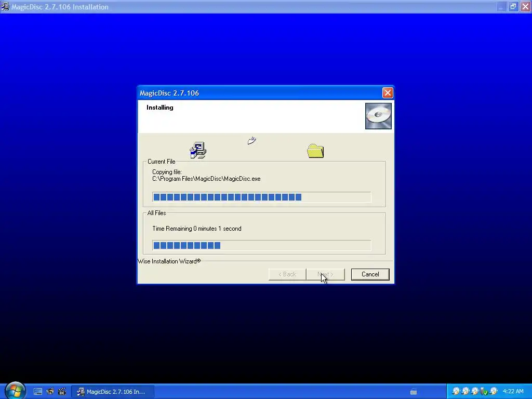Click Cancel to abort MagicDisc installation
Screen dimensions: 532x399
click(x=370, y=274)
